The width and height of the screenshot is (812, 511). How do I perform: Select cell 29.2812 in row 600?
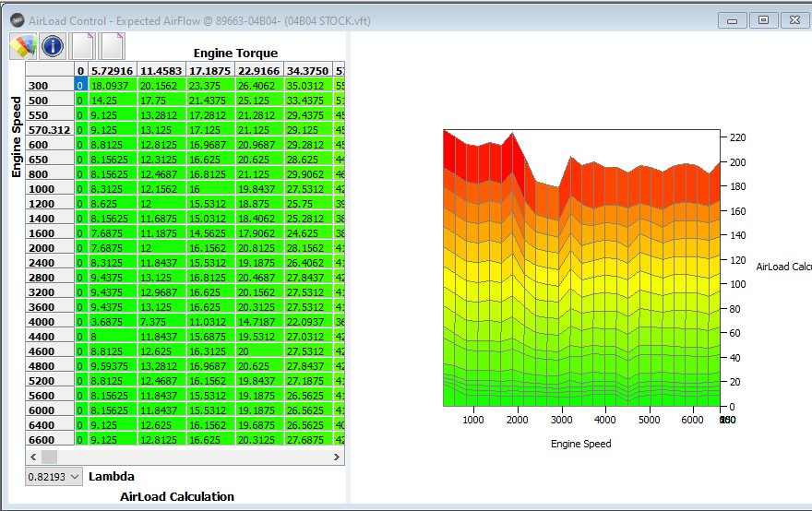point(308,145)
